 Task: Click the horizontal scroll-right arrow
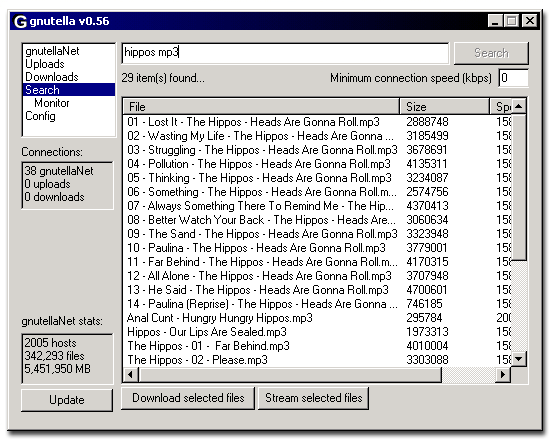(503, 374)
